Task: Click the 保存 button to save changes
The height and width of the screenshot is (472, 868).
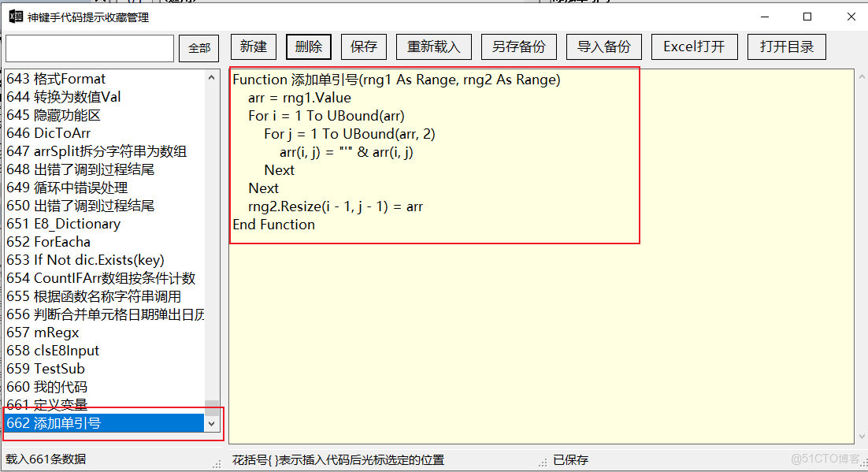Action: click(x=363, y=46)
